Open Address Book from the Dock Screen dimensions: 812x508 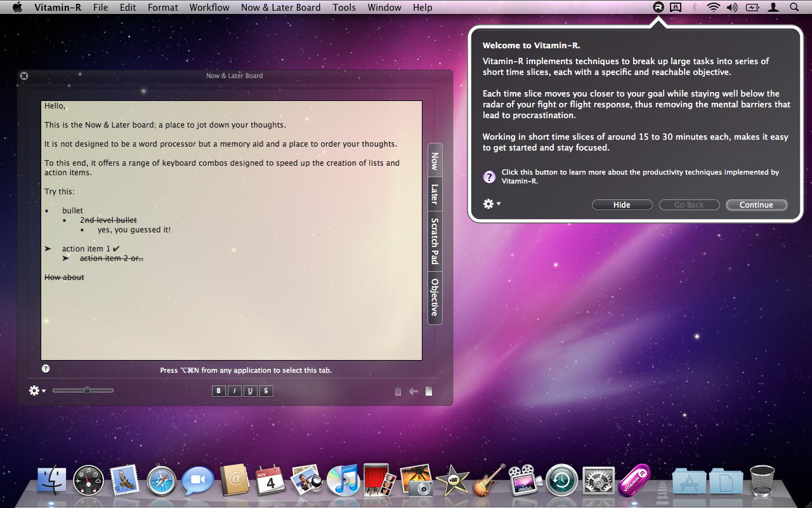pyautogui.click(x=235, y=480)
